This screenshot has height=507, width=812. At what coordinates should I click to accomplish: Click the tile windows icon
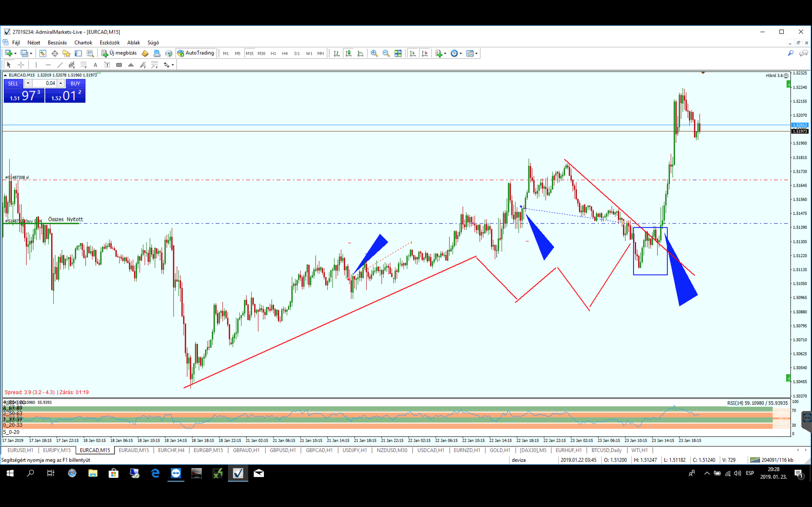click(398, 53)
